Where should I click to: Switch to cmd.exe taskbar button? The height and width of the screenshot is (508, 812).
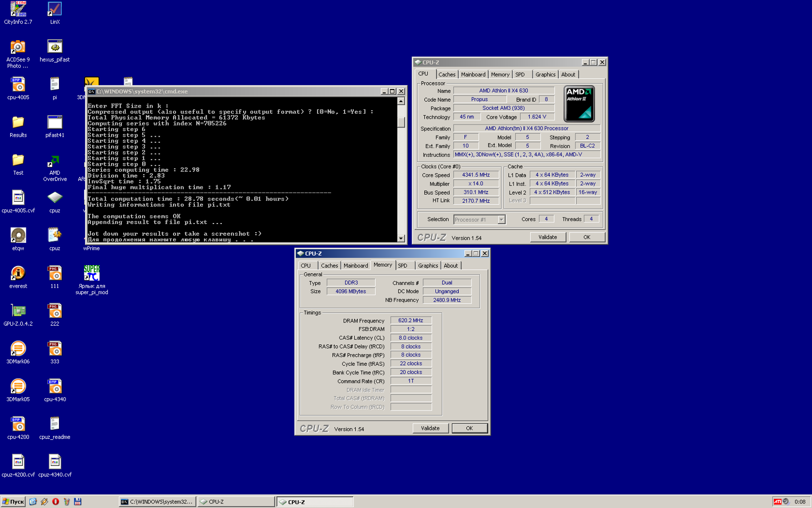(x=157, y=501)
